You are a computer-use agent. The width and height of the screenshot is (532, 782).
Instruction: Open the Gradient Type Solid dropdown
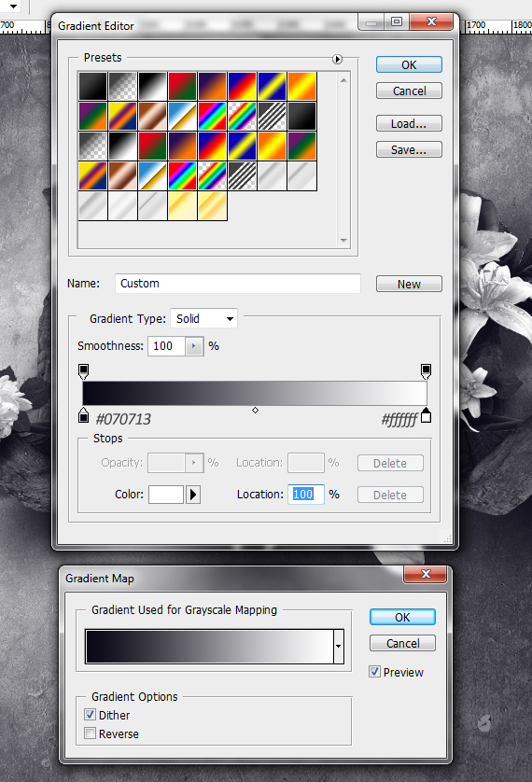[203, 319]
